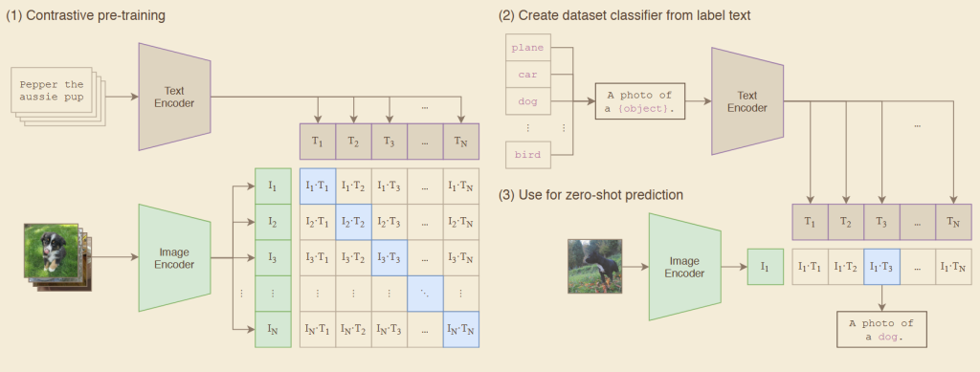Screen dimensions: 980x372
Task: Click the Image Encoder in zero-shot section
Action: tap(684, 267)
